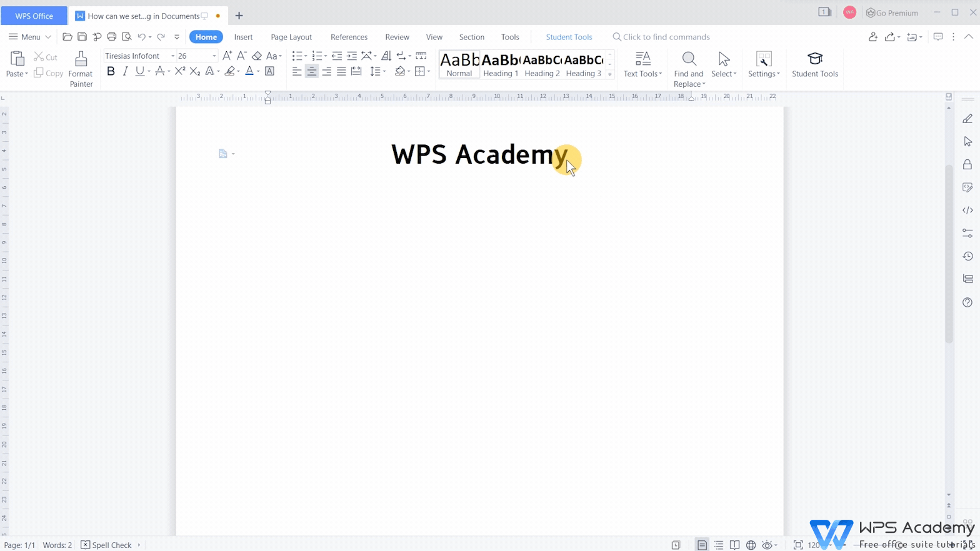
Task: Apply the text highlight color
Action: [230, 71]
